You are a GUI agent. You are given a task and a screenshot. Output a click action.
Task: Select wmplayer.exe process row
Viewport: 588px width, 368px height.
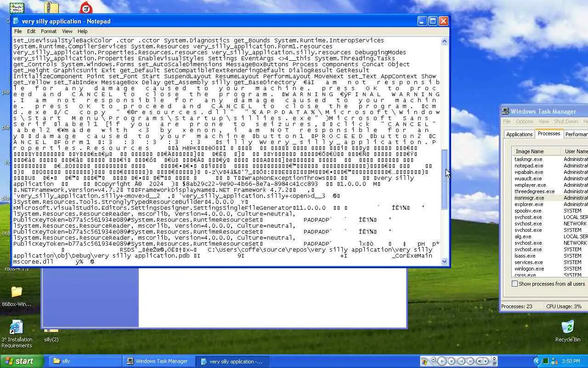click(550, 185)
